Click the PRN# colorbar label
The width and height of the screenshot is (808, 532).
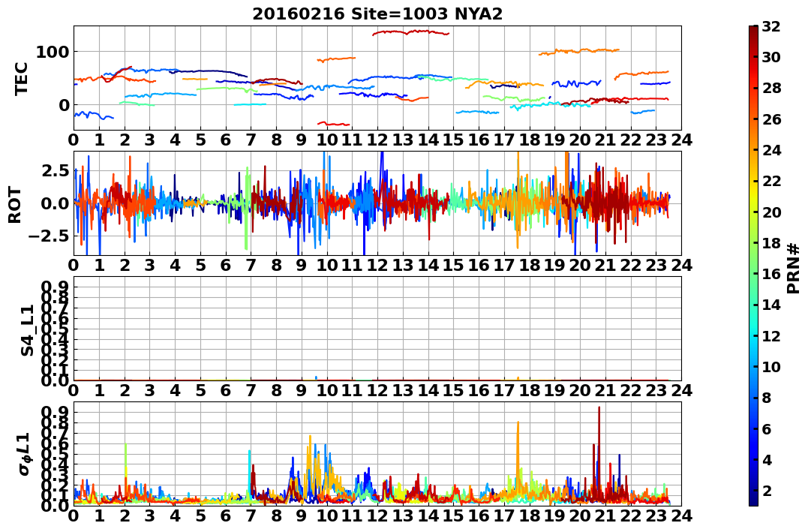[794, 268]
